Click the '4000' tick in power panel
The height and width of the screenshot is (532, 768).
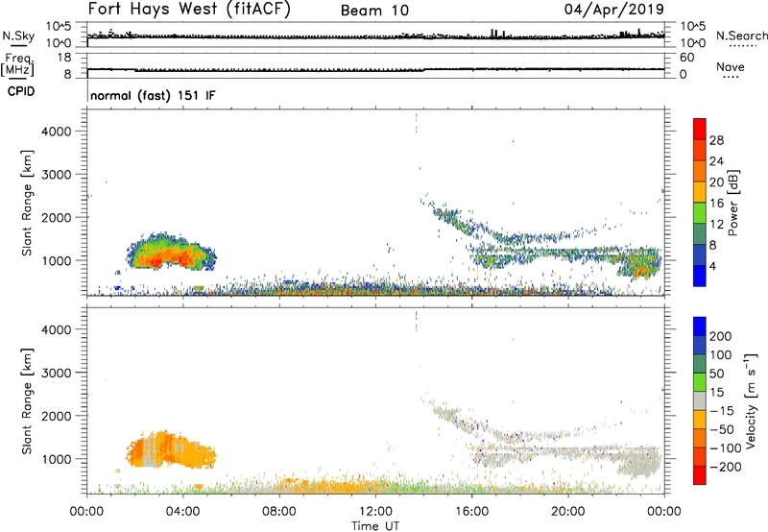[56, 132]
